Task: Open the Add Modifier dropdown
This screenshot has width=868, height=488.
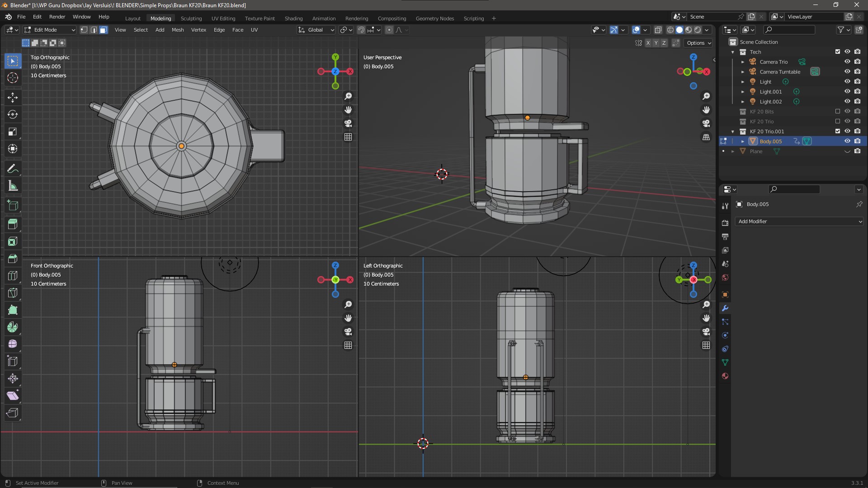Action: click(x=799, y=221)
